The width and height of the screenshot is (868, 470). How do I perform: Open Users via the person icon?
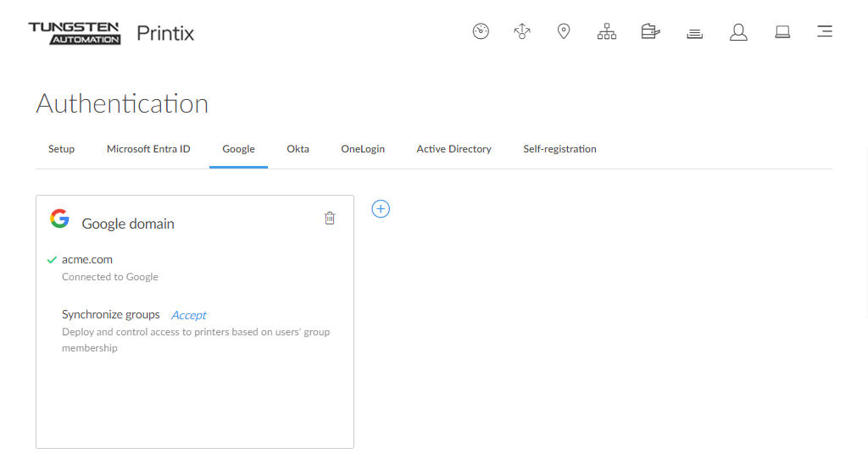click(738, 32)
